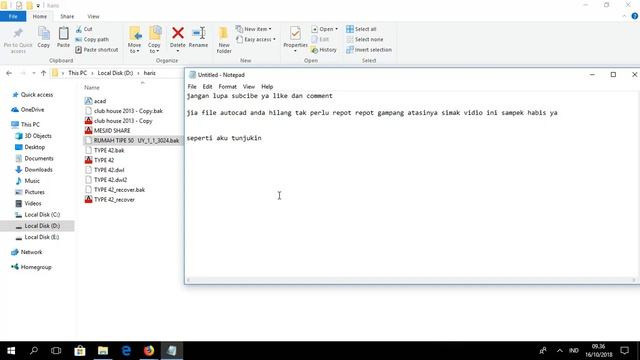
Task: Open Firefox from the taskbar
Action: point(149,351)
